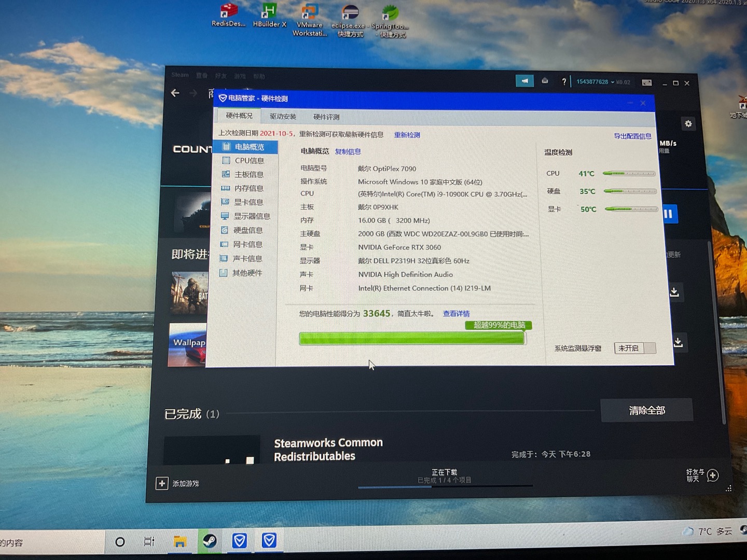The width and height of the screenshot is (747, 560).
Task: Click the 显卡 temperature bar
Action: click(x=631, y=209)
